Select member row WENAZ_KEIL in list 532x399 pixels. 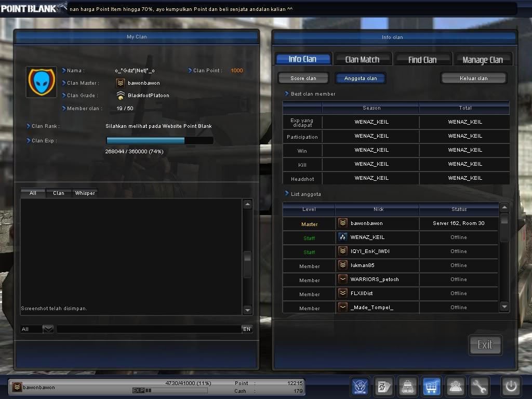click(x=391, y=237)
